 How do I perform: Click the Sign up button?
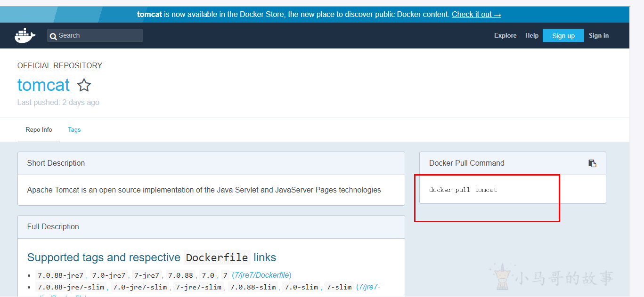click(563, 35)
